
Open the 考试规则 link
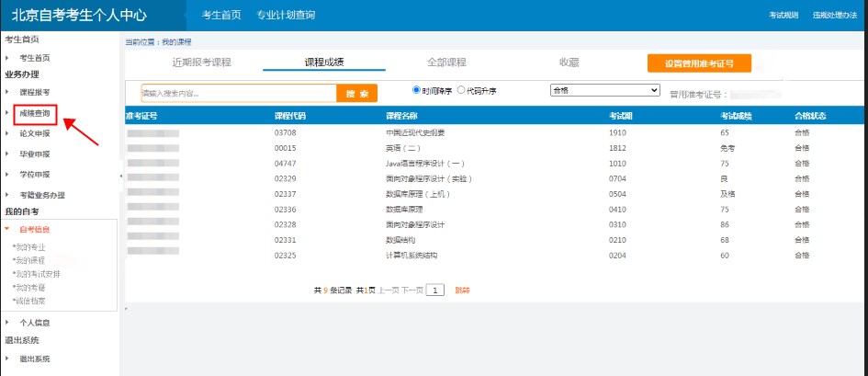pos(783,17)
